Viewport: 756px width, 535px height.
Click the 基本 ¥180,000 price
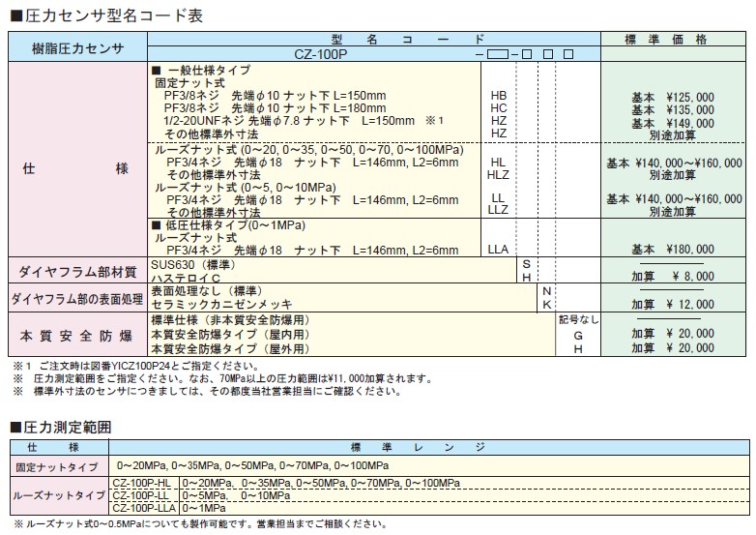tap(674, 251)
